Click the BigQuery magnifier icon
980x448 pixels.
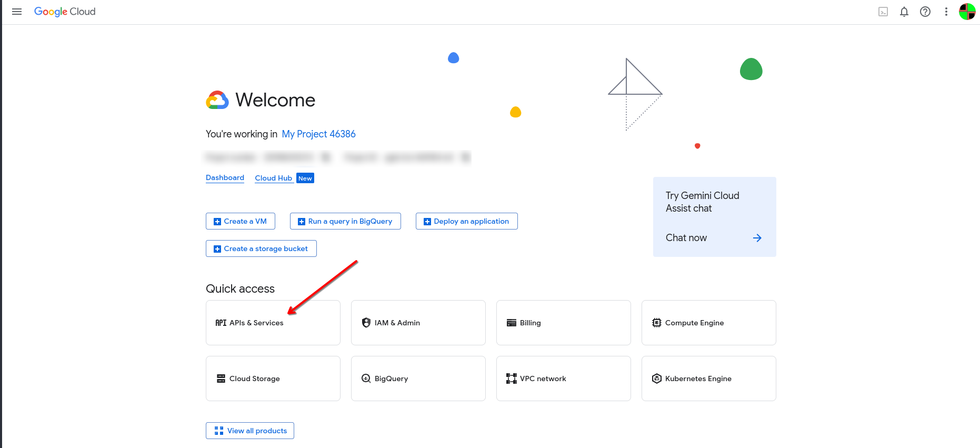(x=366, y=379)
